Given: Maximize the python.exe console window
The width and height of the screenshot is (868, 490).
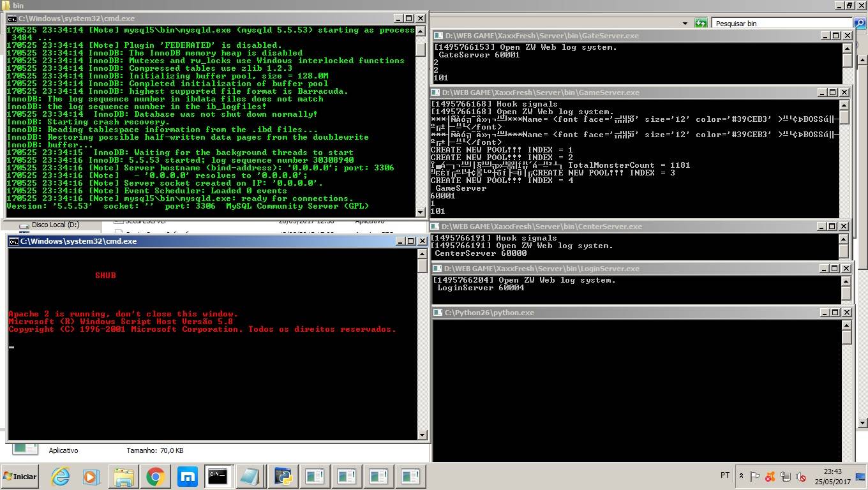Looking at the screenshot, I should click(835, 313).
